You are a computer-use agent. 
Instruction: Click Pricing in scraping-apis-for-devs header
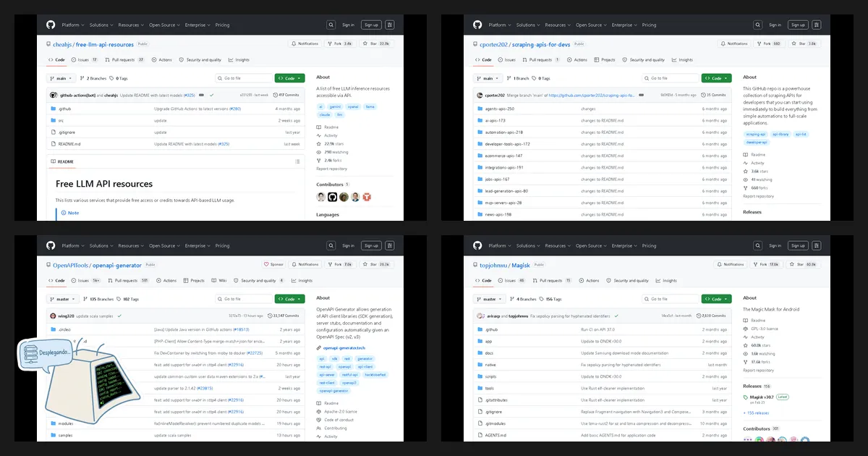pyautogui.click(x=650, y=25)
